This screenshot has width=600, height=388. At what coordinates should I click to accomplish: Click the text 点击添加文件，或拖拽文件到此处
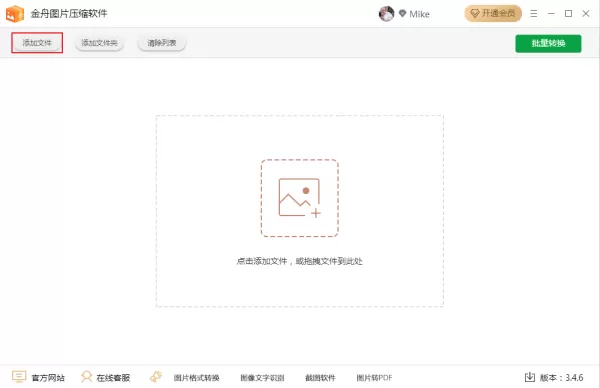point(300,261)
